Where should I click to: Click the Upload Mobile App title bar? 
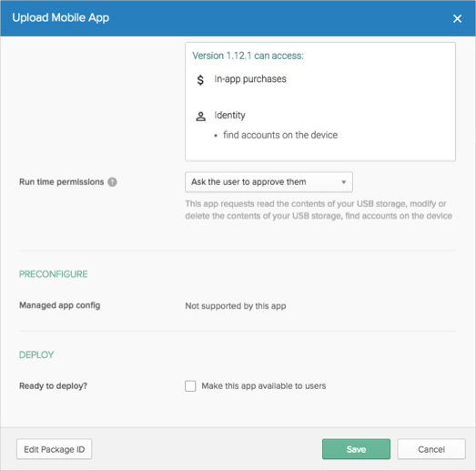point(238,18)
